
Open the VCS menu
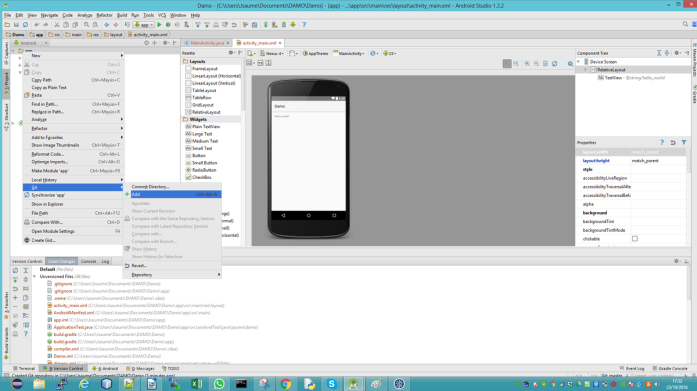(x=162, y=15)
